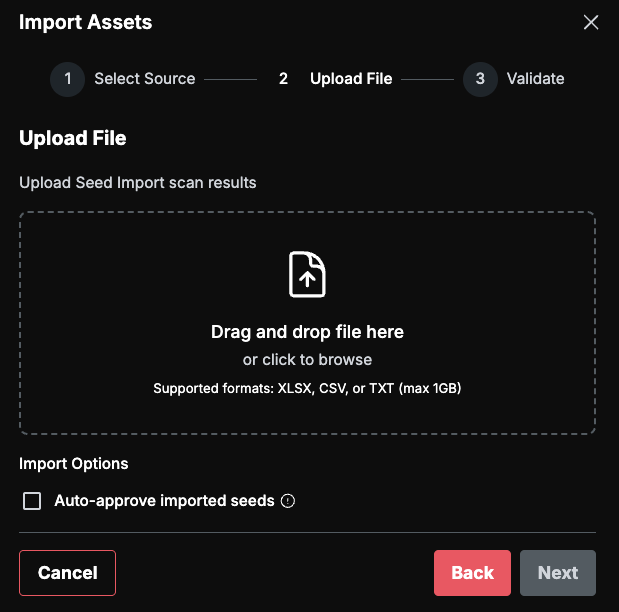Screen dimensions: 619x612
Task: Click 'or click to browse' link text
Action: pyautogui.click(x=307, y=360)
